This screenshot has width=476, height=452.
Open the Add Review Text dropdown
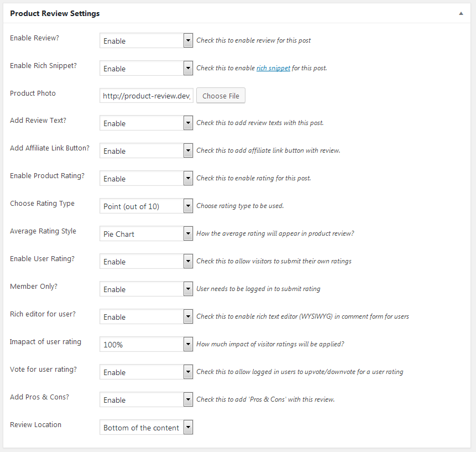(146, 123)
